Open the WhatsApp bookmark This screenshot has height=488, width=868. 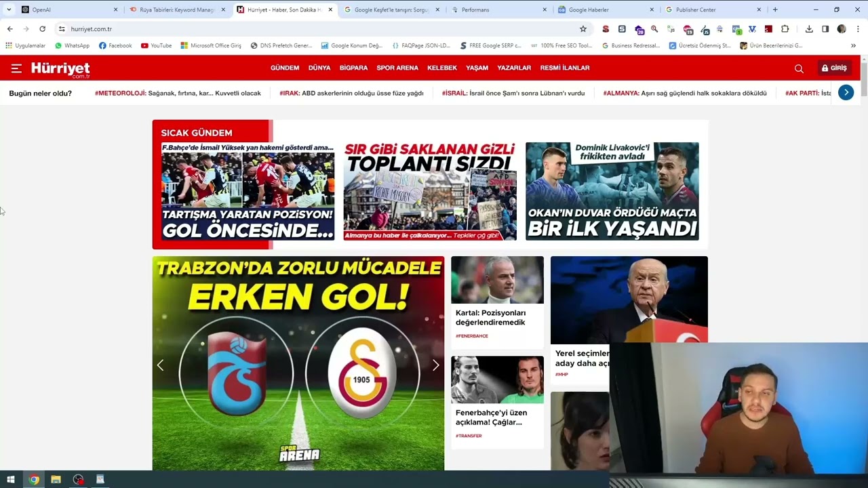[x=72, y=45]
